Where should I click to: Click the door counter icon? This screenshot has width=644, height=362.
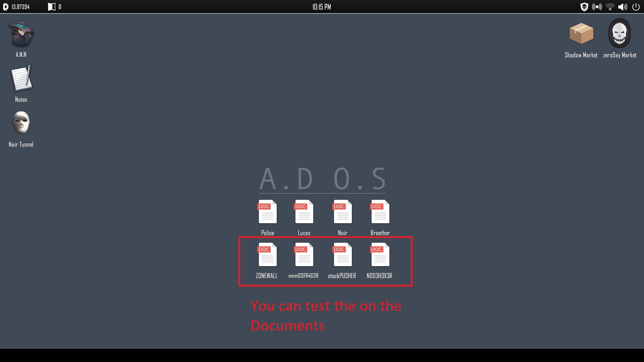(x=52, y=7)
